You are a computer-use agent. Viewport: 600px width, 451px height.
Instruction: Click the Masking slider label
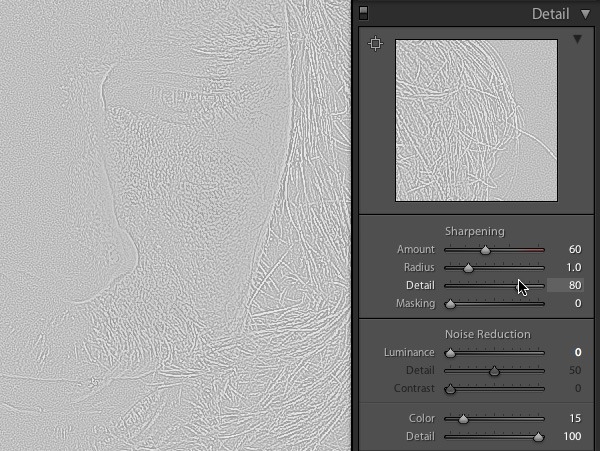point(416,303)
